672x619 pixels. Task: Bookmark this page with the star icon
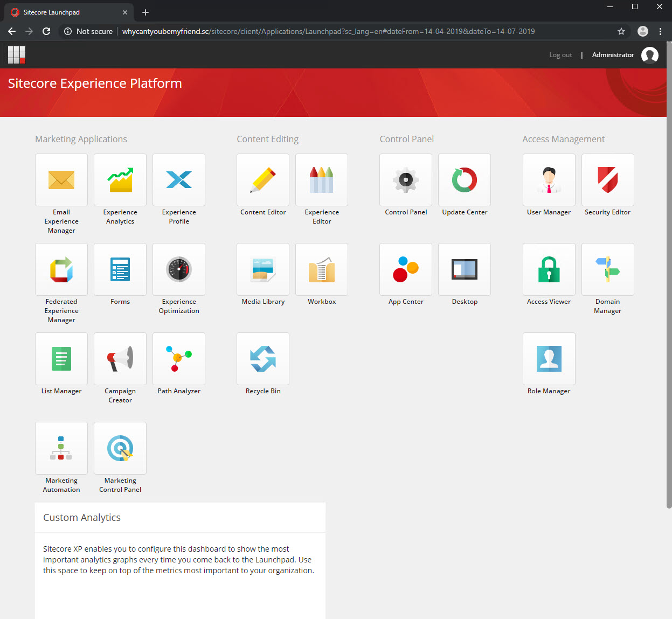[x=621, y=31]
